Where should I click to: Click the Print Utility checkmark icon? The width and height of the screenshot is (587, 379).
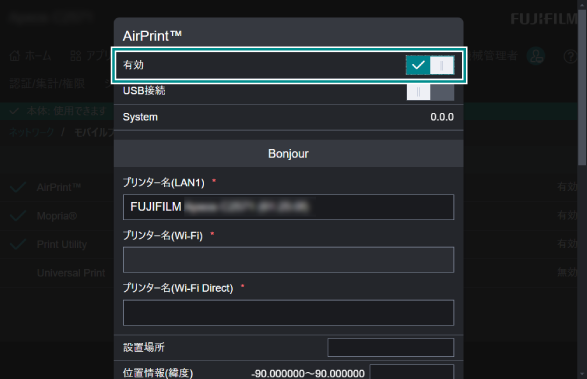click(18, 244)
